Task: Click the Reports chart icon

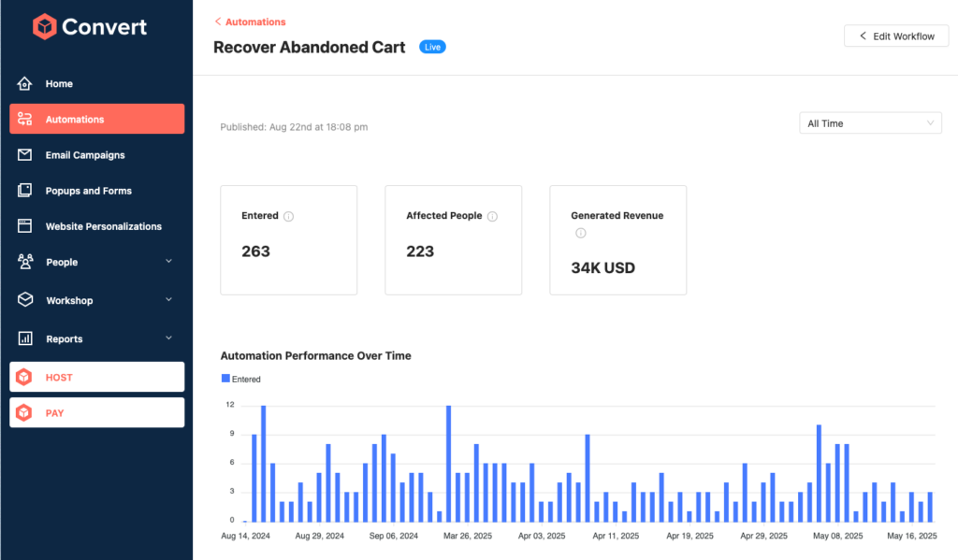Action: tap(25, 338)
